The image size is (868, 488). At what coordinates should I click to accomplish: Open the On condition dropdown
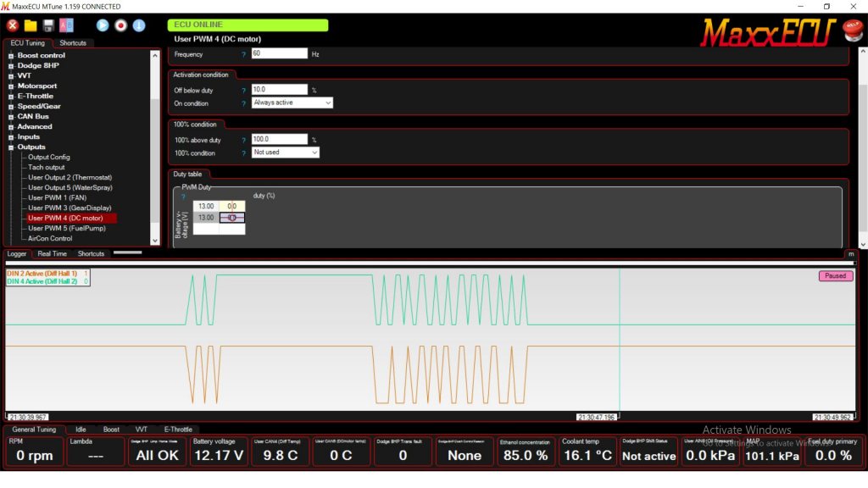(x=292, y=103)
